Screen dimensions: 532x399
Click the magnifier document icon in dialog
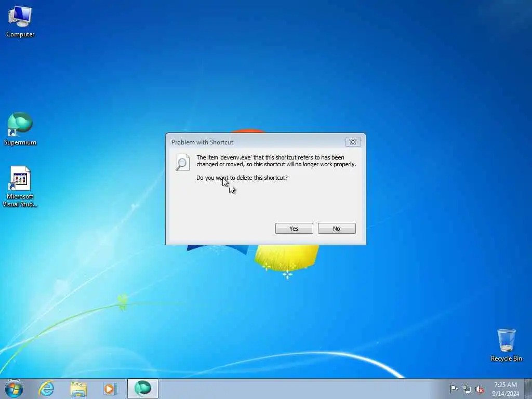point(182,162)
